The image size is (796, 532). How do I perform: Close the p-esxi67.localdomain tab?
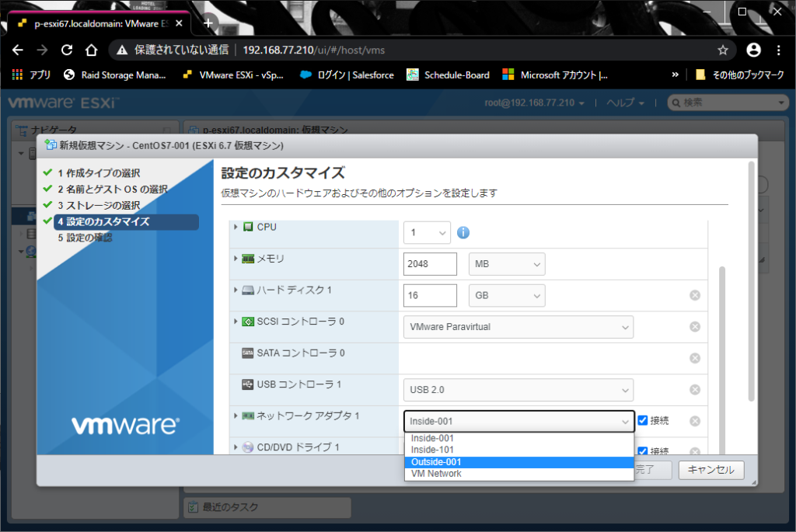point(179,23)
